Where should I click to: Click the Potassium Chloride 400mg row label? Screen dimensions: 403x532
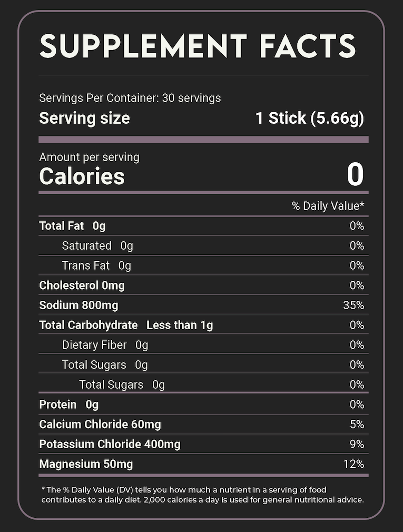110,444
